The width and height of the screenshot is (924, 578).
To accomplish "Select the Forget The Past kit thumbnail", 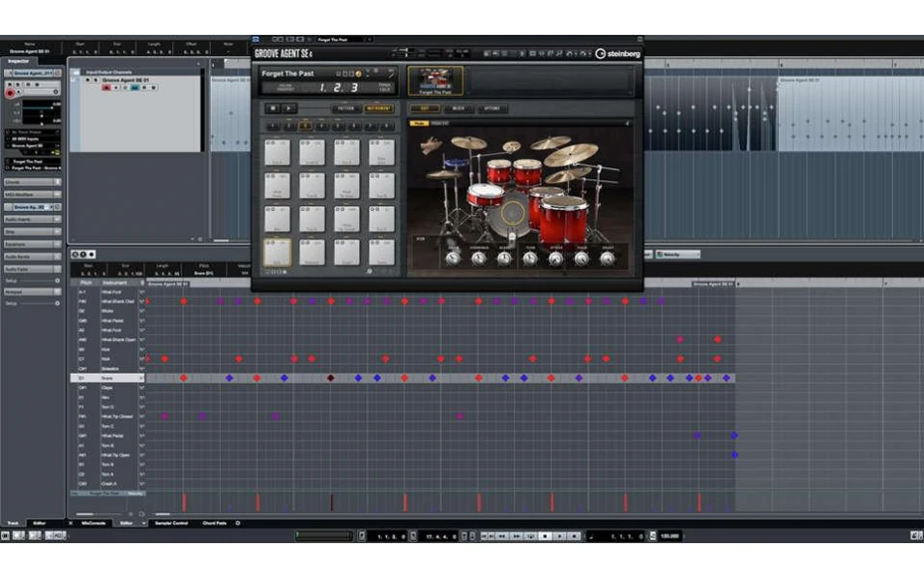I will tap(435, 80).
